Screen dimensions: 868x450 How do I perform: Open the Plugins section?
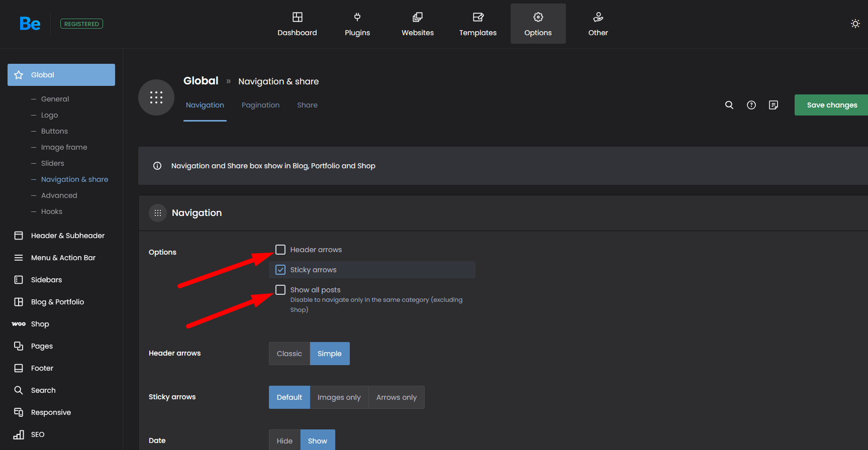click(x=357, y=24)
